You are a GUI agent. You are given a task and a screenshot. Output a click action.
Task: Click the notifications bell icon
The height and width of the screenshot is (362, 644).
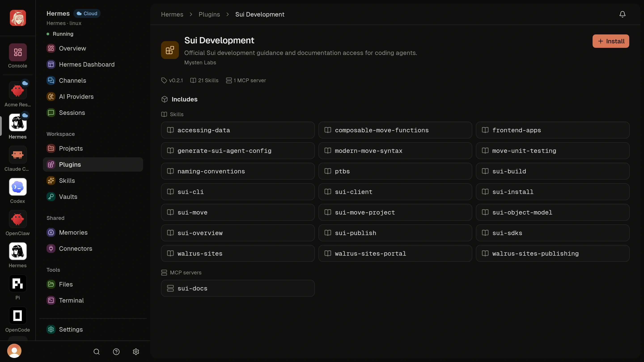pos(623,14)
